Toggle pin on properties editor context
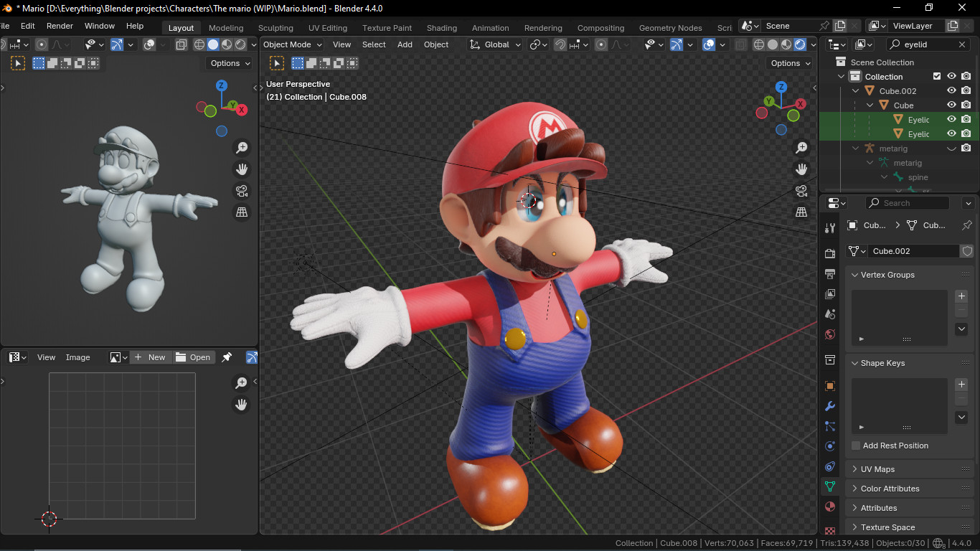 click(966, 225)
